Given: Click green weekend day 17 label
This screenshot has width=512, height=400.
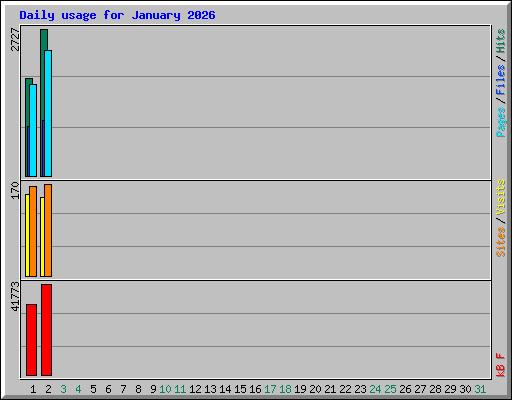Looking at the screenshot, I should point(270,389).
